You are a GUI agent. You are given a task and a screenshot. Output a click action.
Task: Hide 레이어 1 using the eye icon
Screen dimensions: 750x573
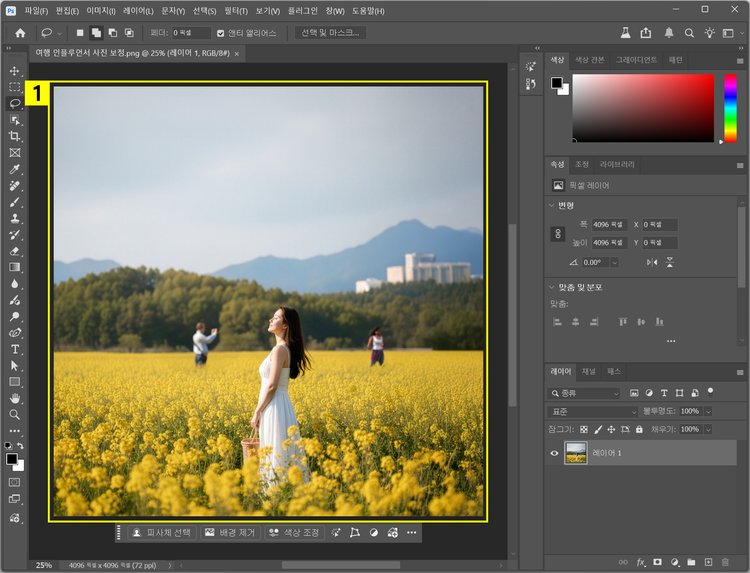tap(554, 453)
